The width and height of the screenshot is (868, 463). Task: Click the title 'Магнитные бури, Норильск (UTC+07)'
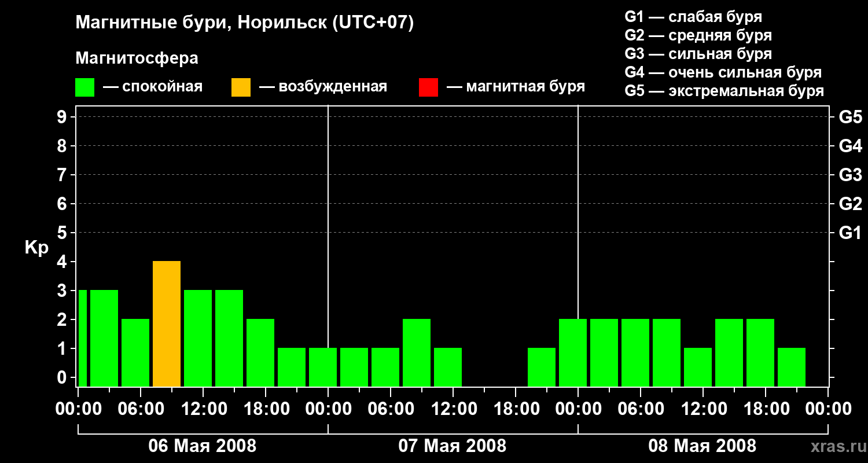pyautogui.click(x=245, y=23)
